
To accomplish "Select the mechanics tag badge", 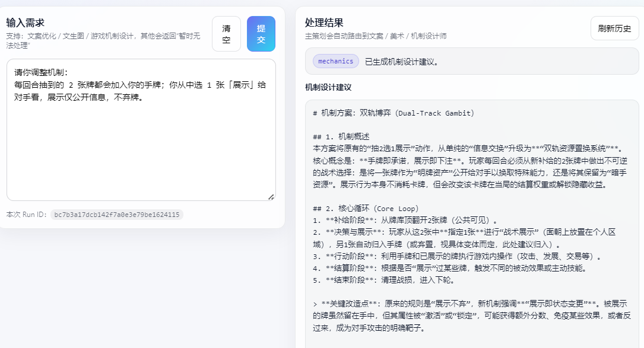I will click(335, 61).
